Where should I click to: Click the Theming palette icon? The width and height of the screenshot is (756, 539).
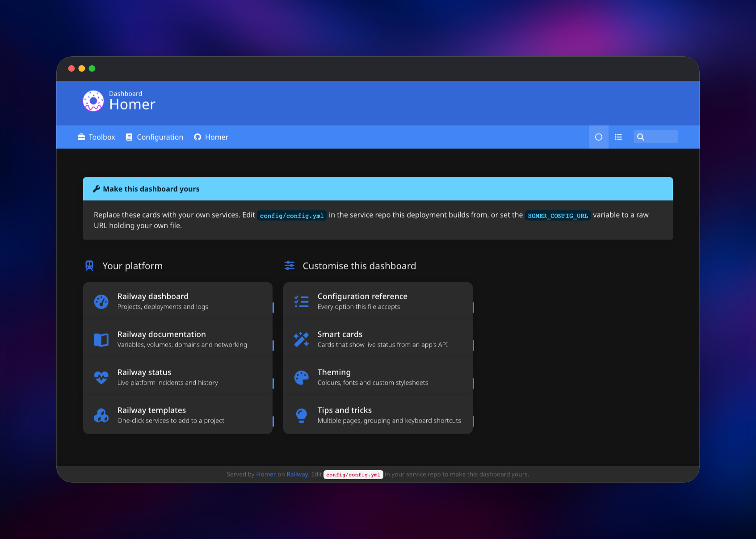click(x=302, y=377)
